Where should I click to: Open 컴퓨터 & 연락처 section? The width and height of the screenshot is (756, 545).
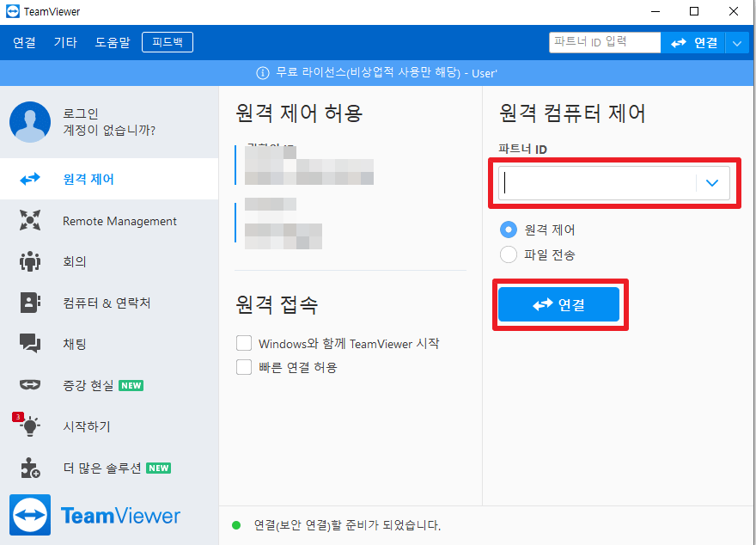[109, 303]
